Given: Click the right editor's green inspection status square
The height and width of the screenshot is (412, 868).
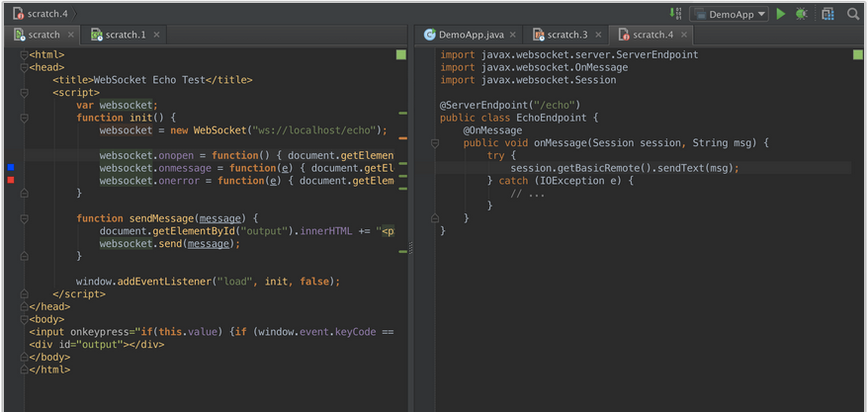Looking at the screenshot, I should tap(857, 54).
